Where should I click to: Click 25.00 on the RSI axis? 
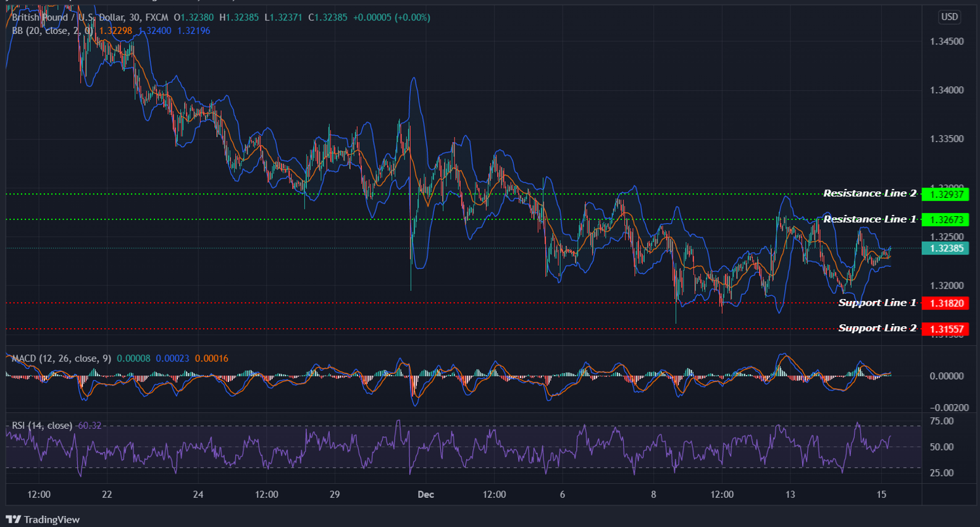click(942, 473)
